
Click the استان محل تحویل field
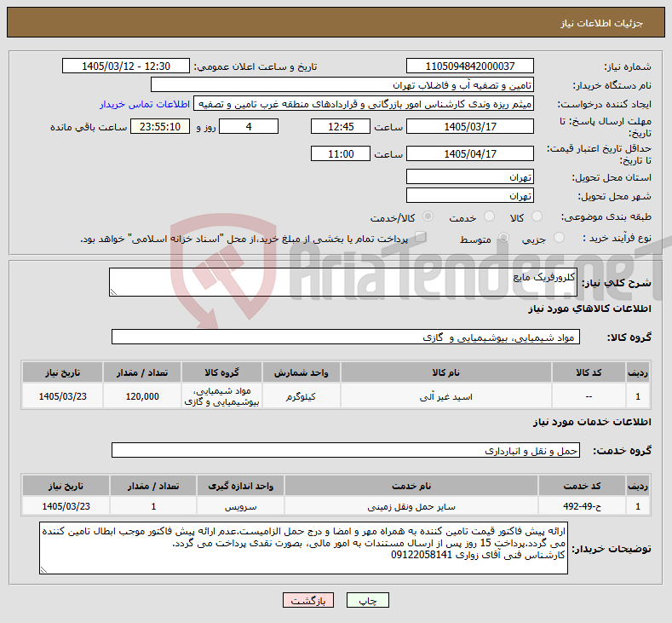pyautogui.click(x=469, y=176)
